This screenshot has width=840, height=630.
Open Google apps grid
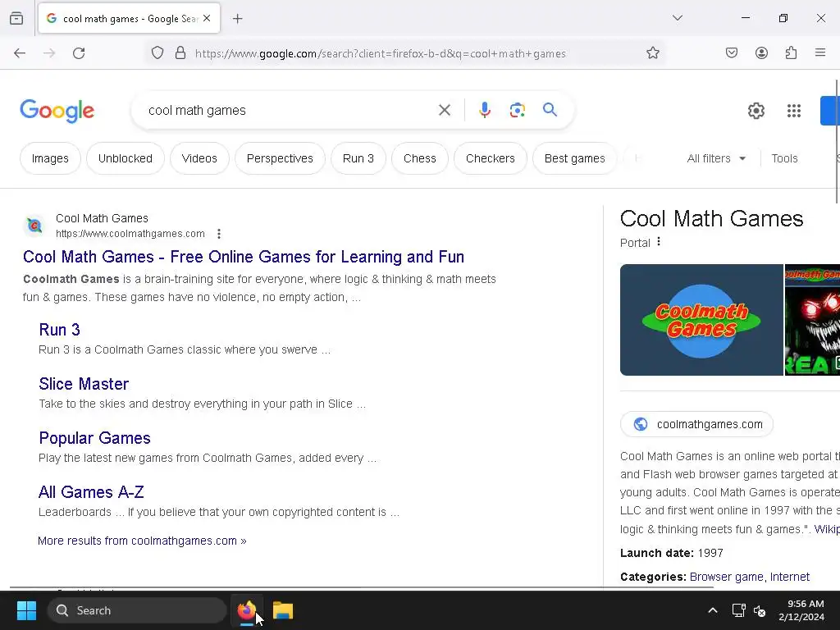pos(794,111)
